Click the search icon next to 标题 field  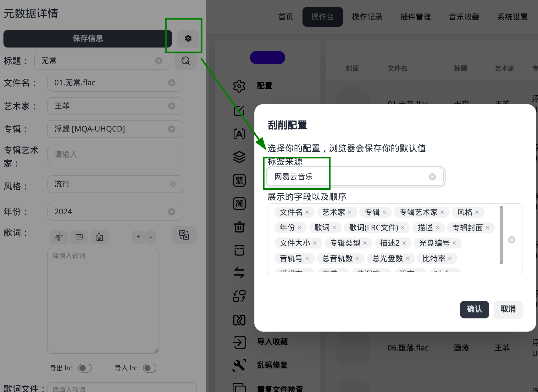186,61
